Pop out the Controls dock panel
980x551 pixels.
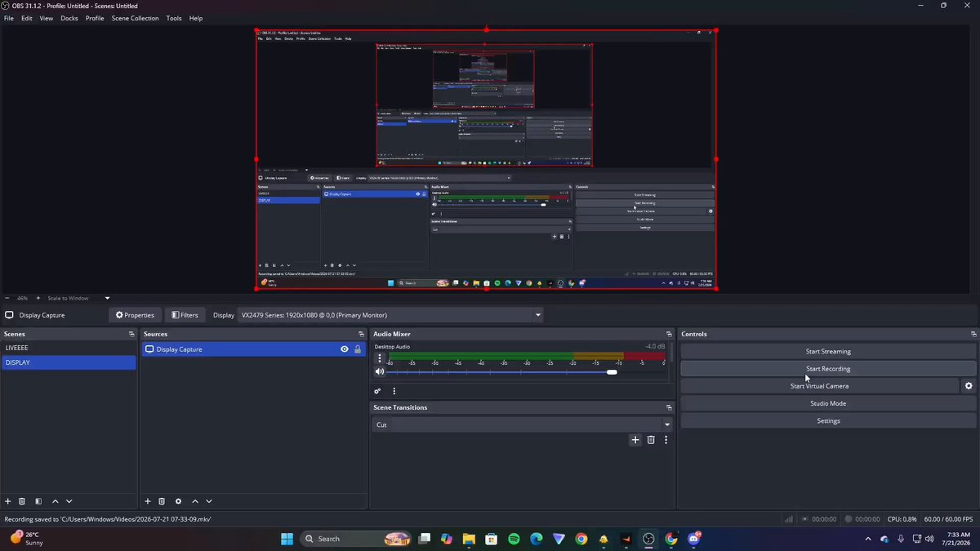[973, 334]
